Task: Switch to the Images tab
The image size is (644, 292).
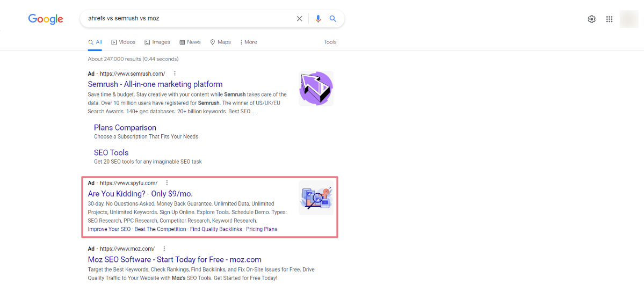Action: [157, 42]
